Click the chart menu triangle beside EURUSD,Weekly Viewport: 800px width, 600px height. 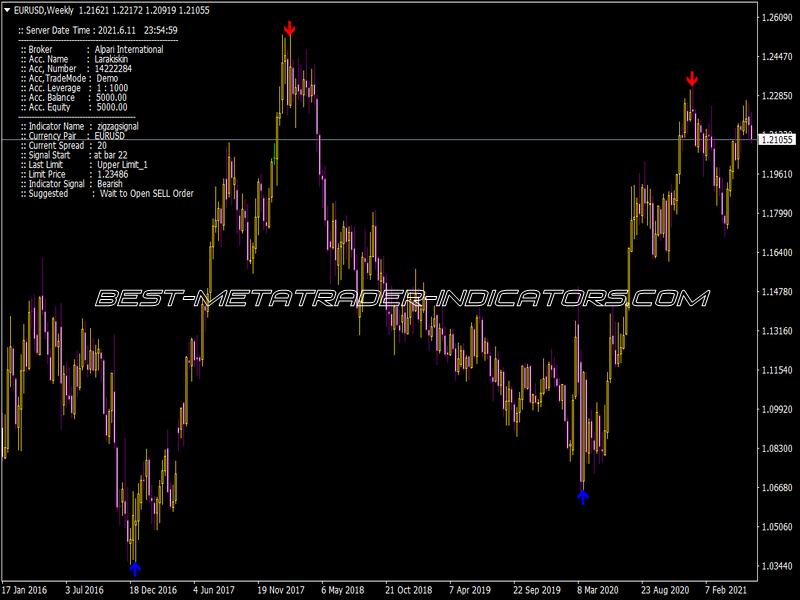7,10
